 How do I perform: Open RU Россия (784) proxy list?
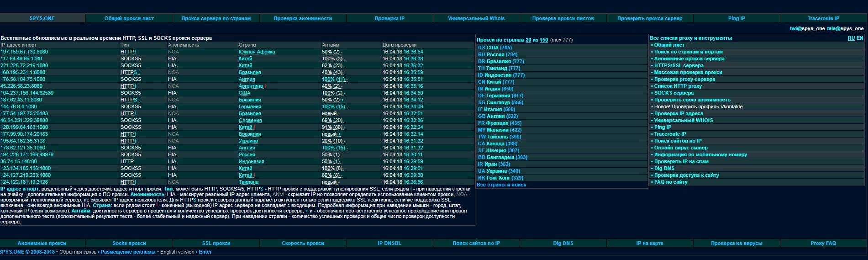(x=497, y=54)
